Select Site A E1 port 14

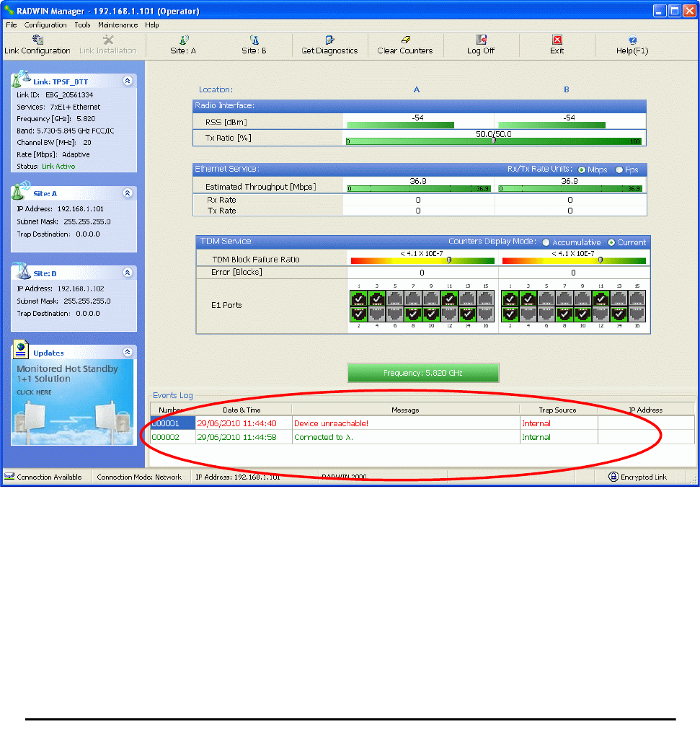pos(468,314)
